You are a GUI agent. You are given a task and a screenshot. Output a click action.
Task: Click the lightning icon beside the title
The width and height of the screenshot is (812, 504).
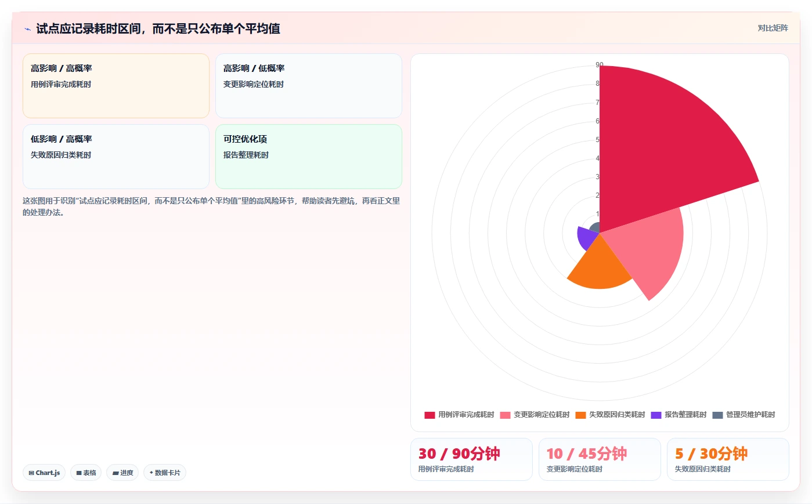point(27,29)
